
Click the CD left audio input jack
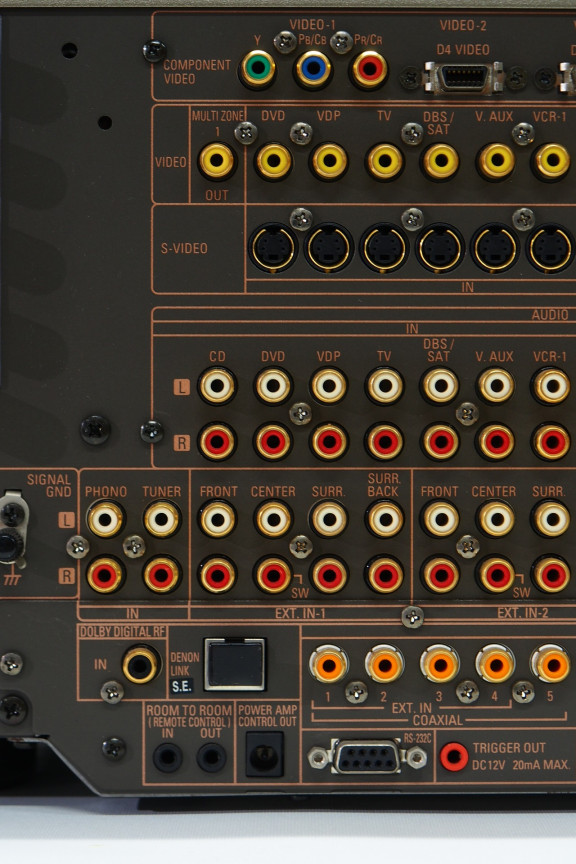[x=217, y=385]
